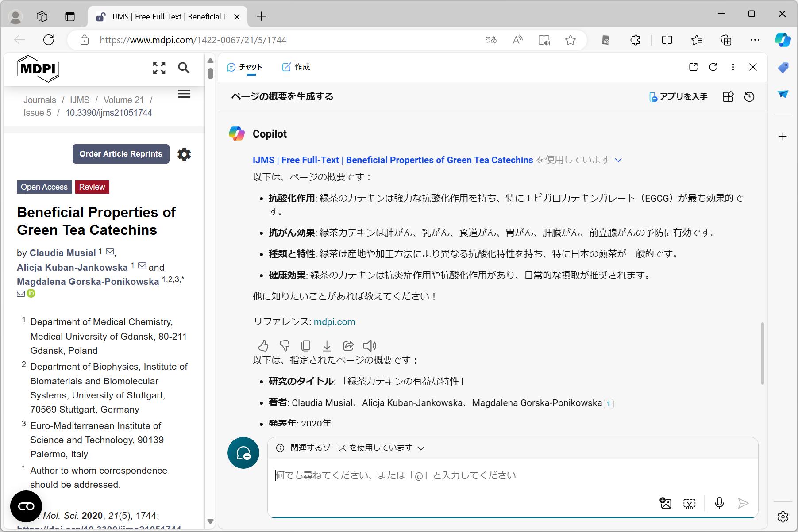This screenshot has height=532, width=798.
Task: Expand 関連するソース を使用しています dropdown
Action: (350, 448)
